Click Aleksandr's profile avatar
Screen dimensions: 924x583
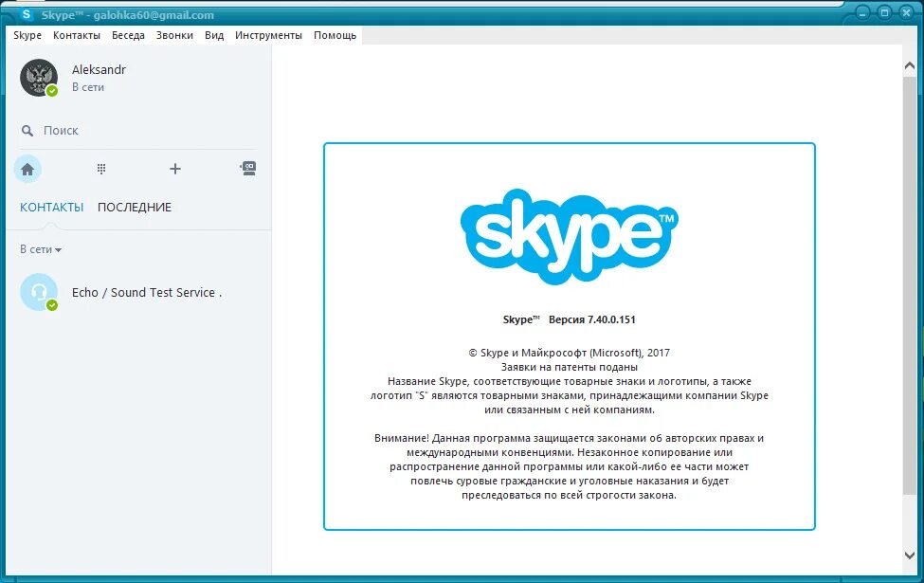click(x=39, y=78)
